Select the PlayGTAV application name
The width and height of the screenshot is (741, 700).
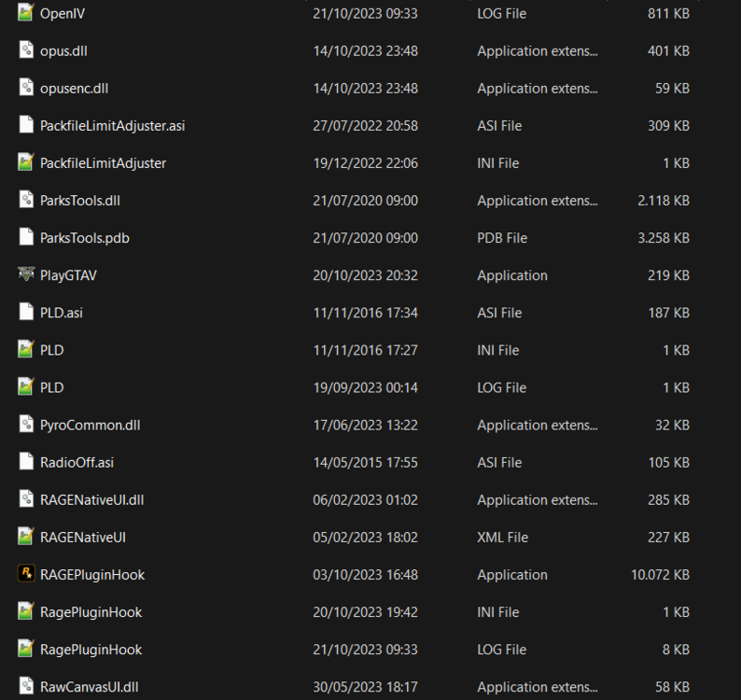(x=68, y=275)
